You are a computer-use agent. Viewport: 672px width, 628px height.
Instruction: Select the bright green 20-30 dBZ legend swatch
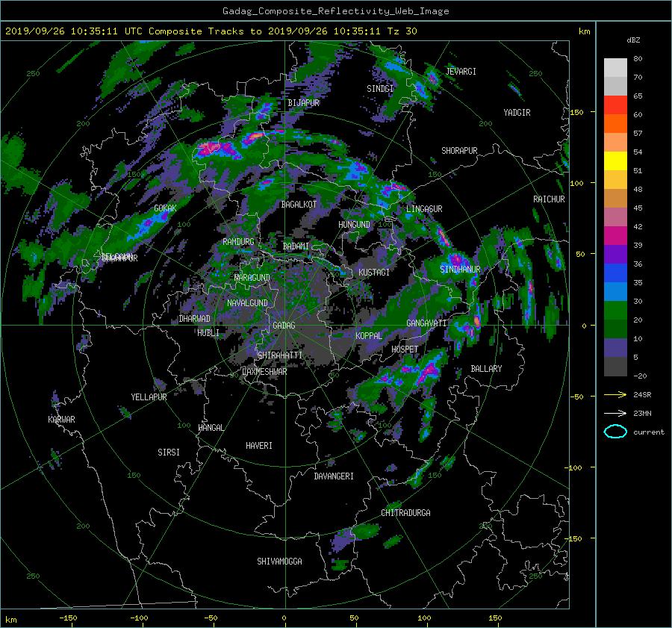click(615, 310)
